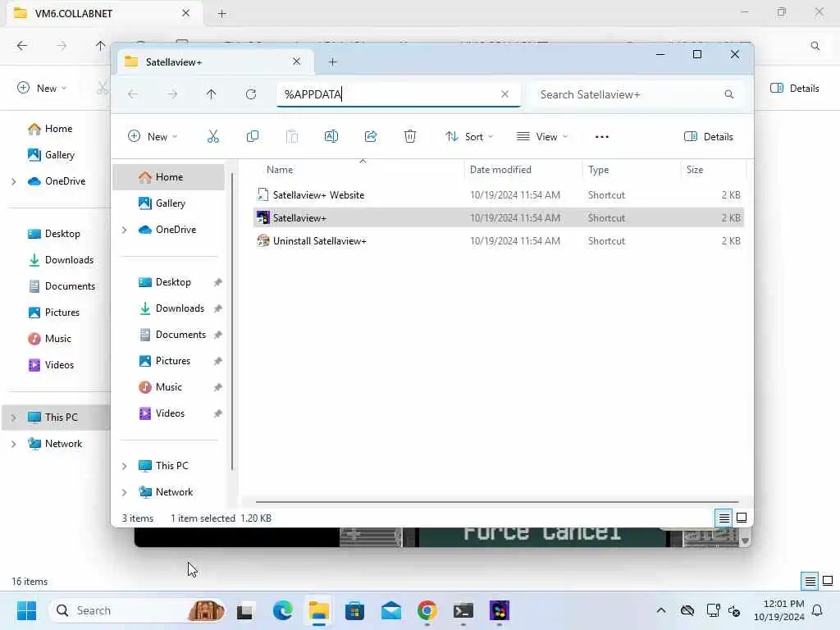Open Google Chrome from taskbar
This screenshot has height=630, width=840.
coord(427,610)
